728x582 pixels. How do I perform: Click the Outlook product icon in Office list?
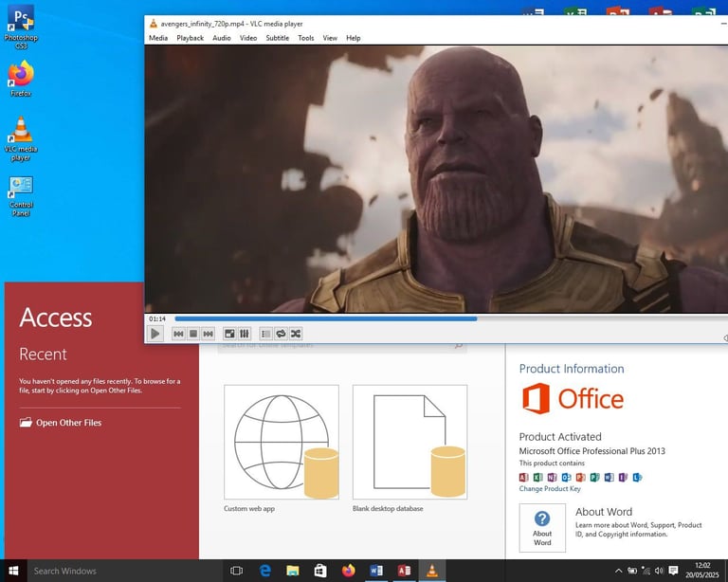(x=567, y=477)
